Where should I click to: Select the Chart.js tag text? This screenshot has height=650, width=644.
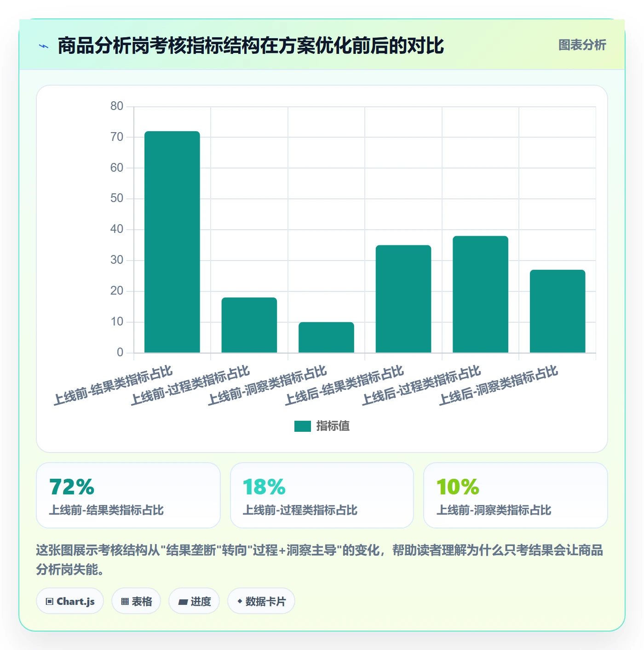coord(75,602)
